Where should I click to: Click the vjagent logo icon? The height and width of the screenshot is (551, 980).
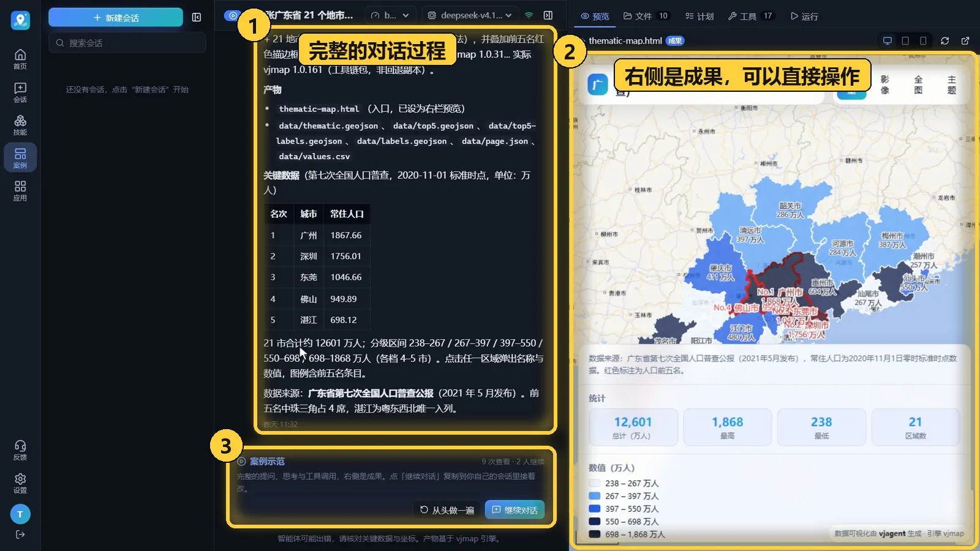20,20
